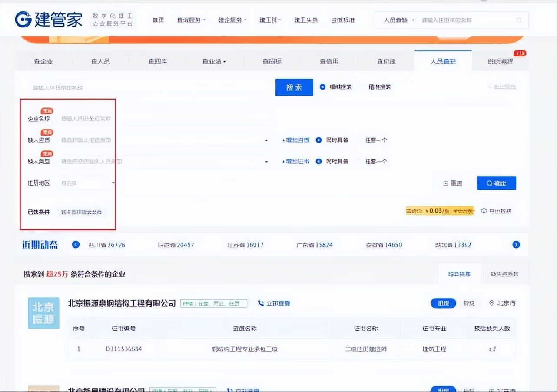
Task: Switch to the 查信用 tab
Action: pyautogui.click(x=329, y=61)
